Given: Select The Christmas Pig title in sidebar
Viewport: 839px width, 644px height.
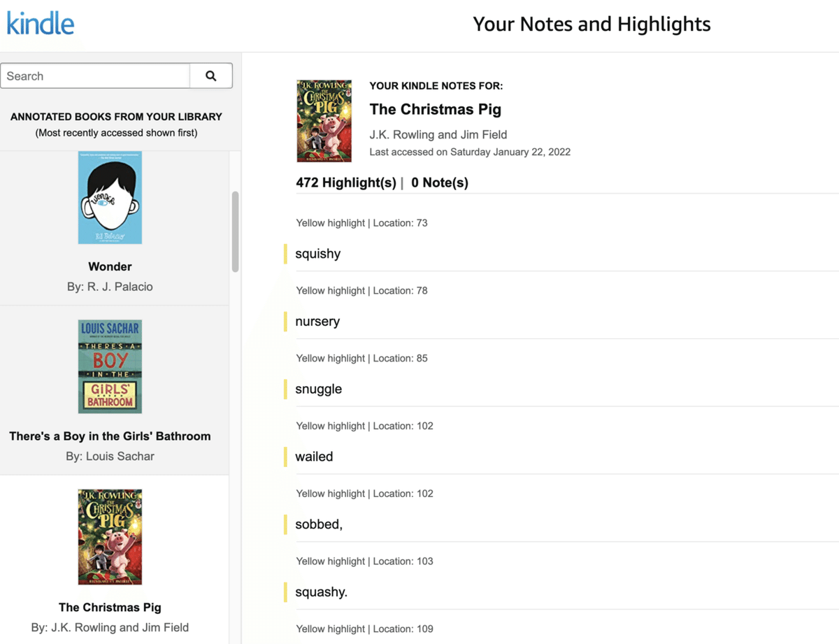Looking at the screenshot, I should (x=110, y=608).
